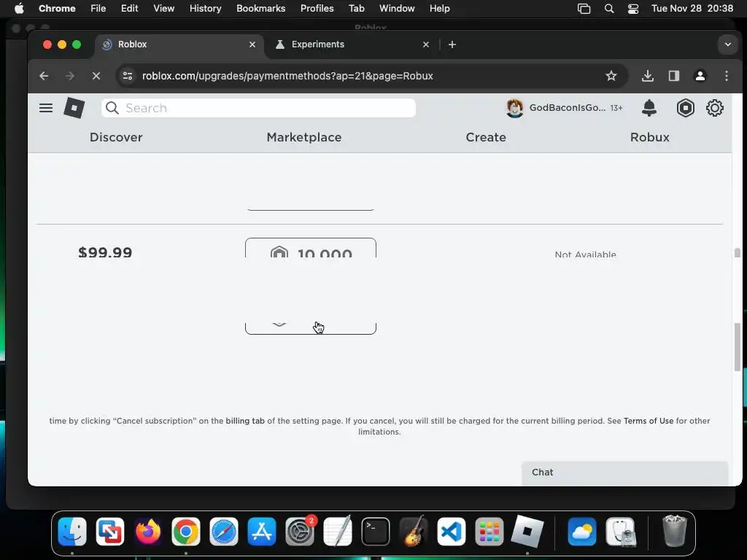Open Chrome three-dot menu
The width and height of the screenshot is (747, 560).
726,76
